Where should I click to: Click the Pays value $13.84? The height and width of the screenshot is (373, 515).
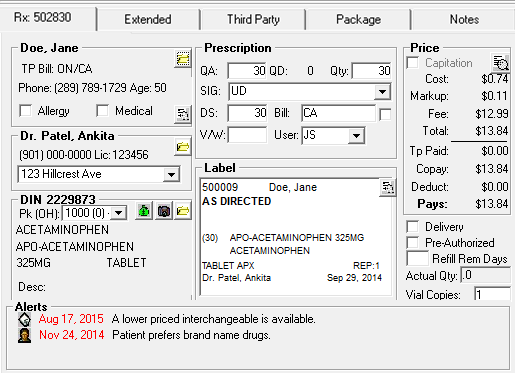[x=492, y=203]
